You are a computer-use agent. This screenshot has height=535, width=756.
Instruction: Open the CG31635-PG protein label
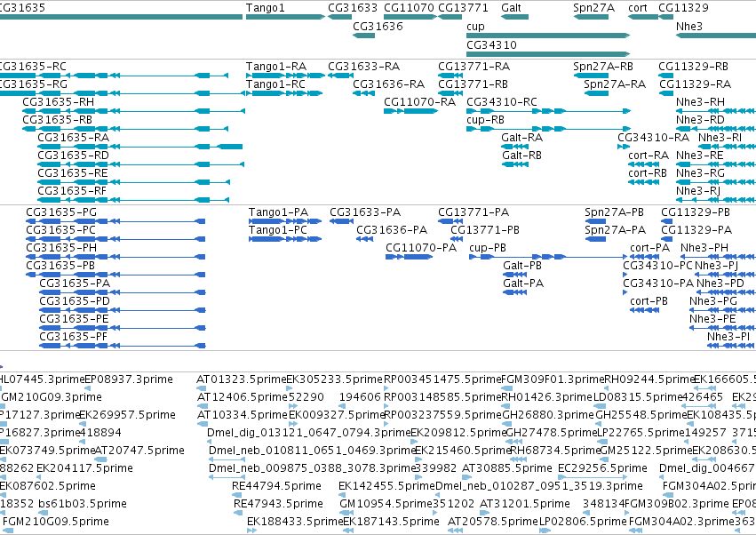coord(61,212)
